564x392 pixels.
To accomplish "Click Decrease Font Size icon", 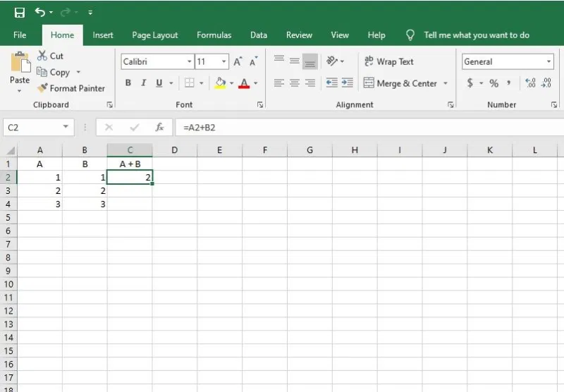I will coord(254,61).
